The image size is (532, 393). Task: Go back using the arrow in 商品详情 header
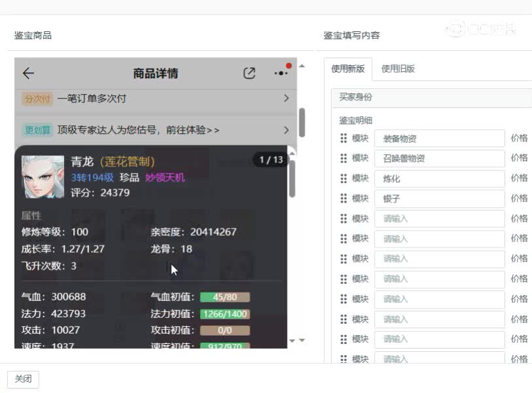pos(28,73)
